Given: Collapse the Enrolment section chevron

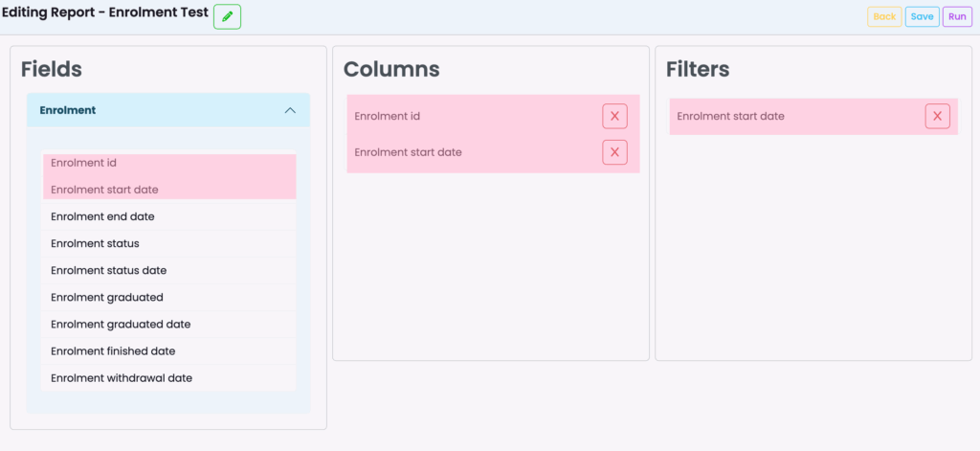Looking at the screenshot, I should pos(290,110).
